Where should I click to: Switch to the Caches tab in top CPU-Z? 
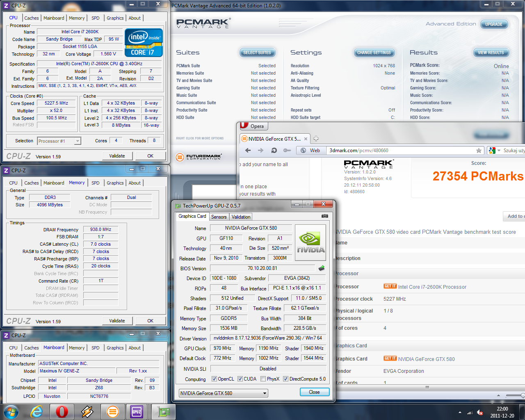pos(32,18)
